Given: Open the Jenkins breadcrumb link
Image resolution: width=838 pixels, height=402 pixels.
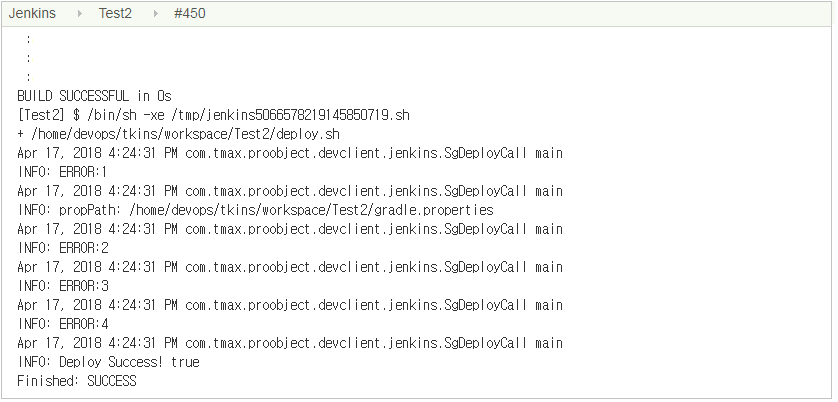Looking at the screenshot, I should 32,13.
